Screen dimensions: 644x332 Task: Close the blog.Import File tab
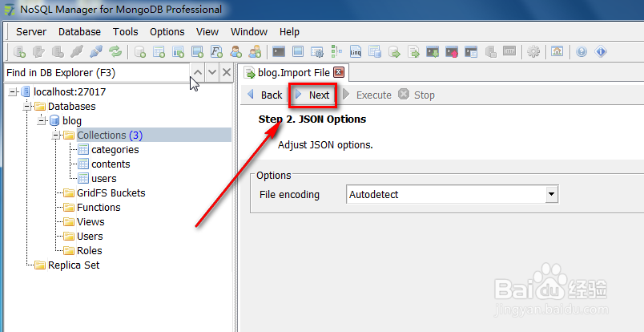point(339,73)
